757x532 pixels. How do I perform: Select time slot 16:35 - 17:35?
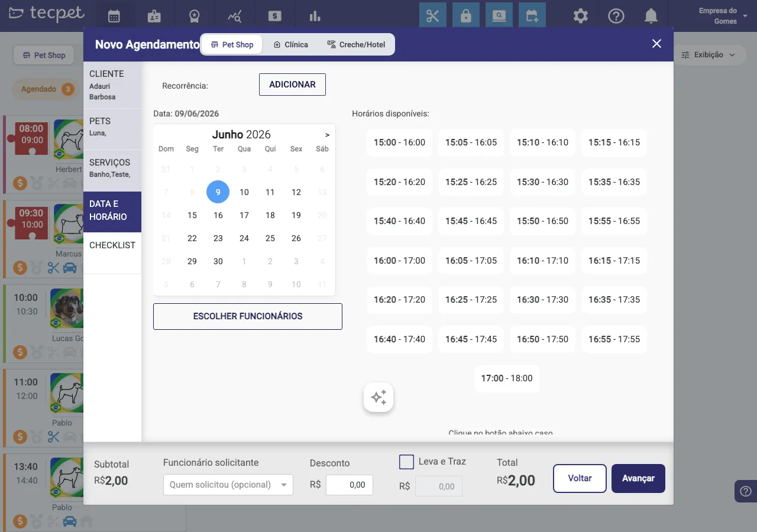tap(614, 300)
